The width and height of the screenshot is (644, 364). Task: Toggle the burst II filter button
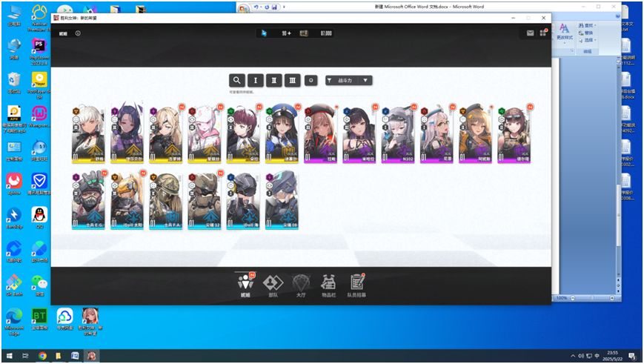click(274, 80)
